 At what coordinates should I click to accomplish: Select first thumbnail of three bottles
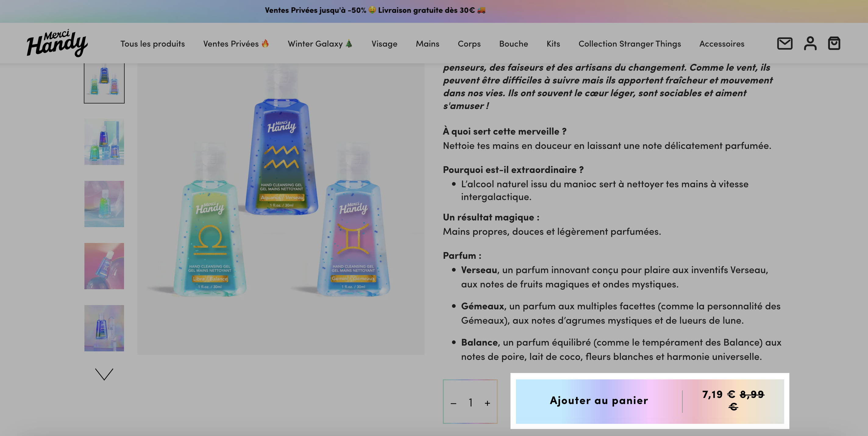click(x=104, y=83)
